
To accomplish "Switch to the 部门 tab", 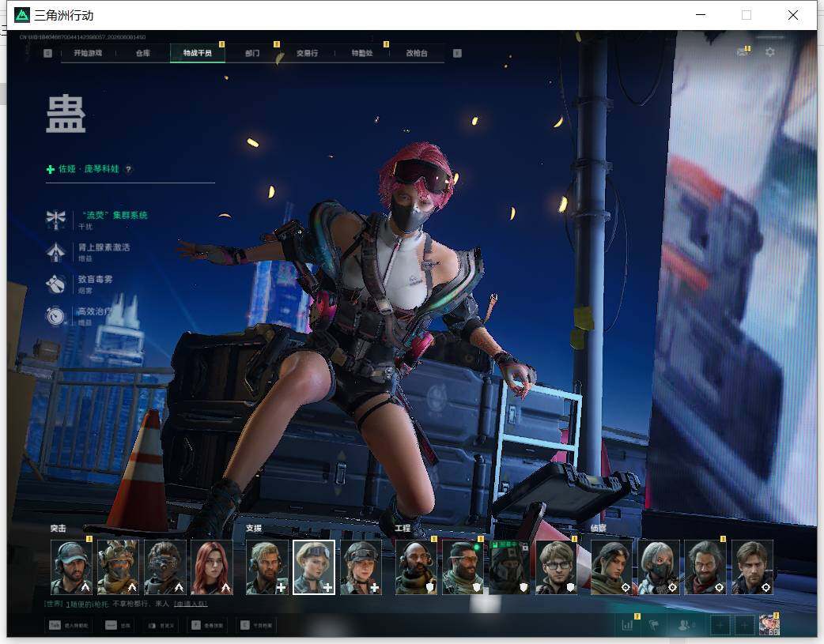I will pos(252,53).
